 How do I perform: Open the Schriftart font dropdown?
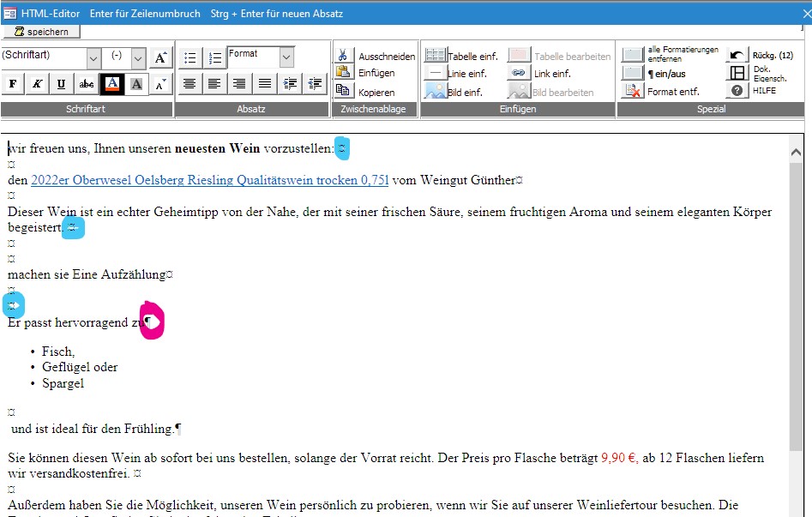point(93,57)
